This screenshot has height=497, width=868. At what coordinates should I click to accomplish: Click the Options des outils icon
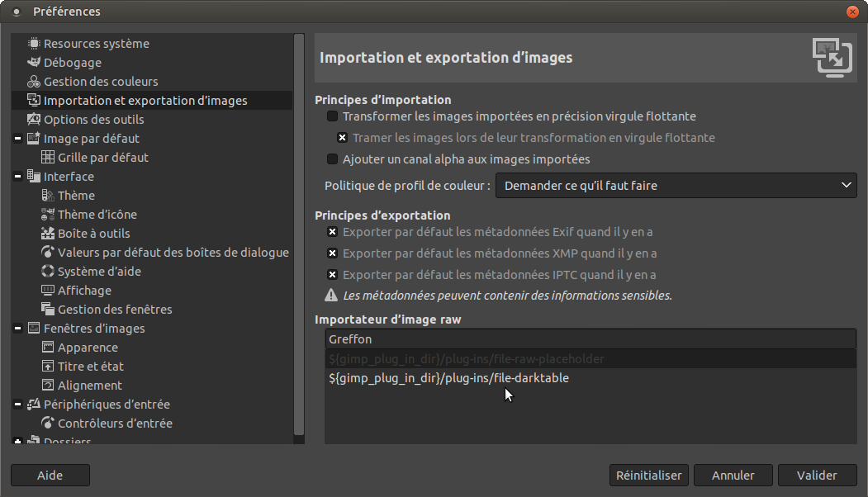point(34,120)
